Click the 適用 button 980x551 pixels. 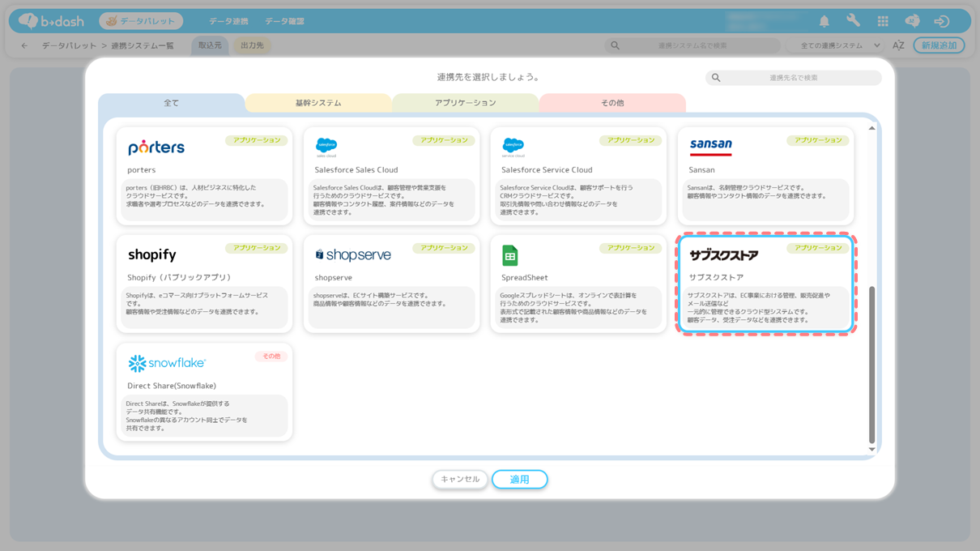(520, 480)
